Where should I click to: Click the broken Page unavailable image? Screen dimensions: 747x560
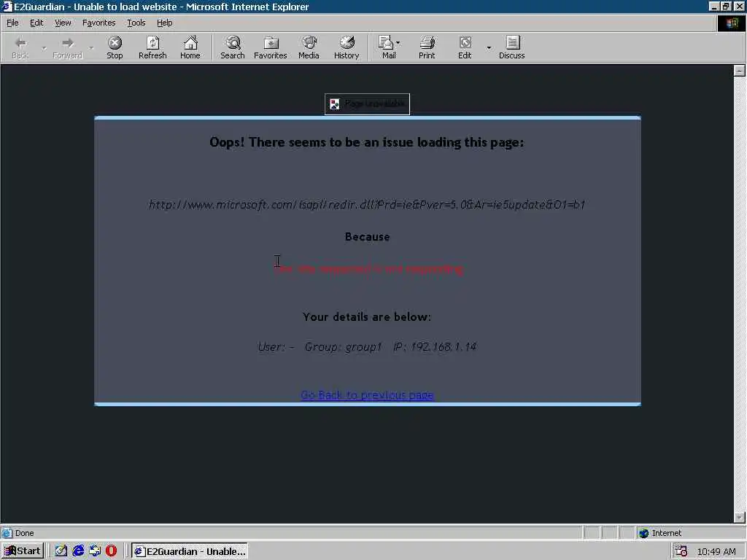[x=367, y=104]
